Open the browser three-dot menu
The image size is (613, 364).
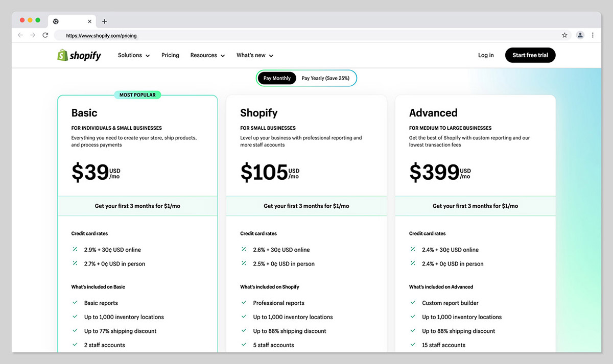(x=593, y=35)
